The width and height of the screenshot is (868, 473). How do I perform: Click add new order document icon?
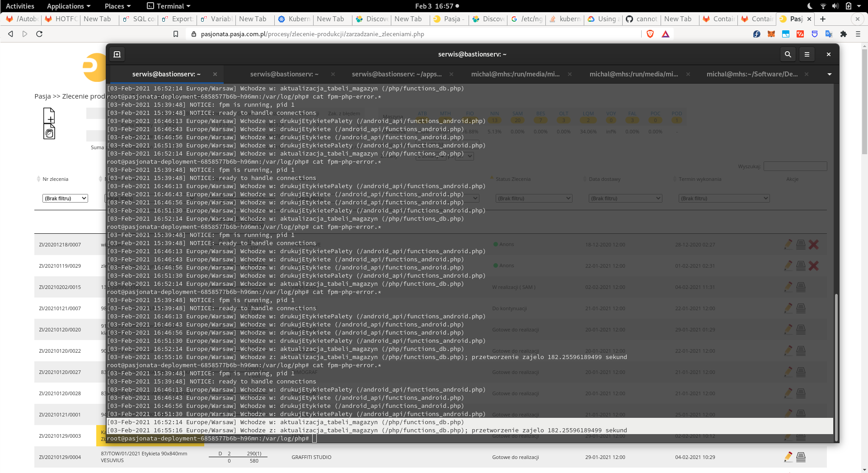coord(49,116)
